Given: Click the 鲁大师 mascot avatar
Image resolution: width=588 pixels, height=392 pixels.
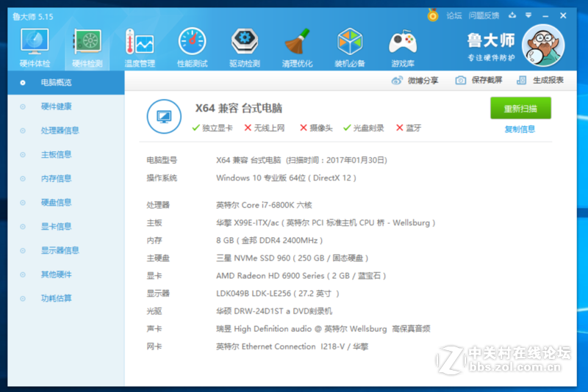Looking at the screenshot, I should (543, 46).
